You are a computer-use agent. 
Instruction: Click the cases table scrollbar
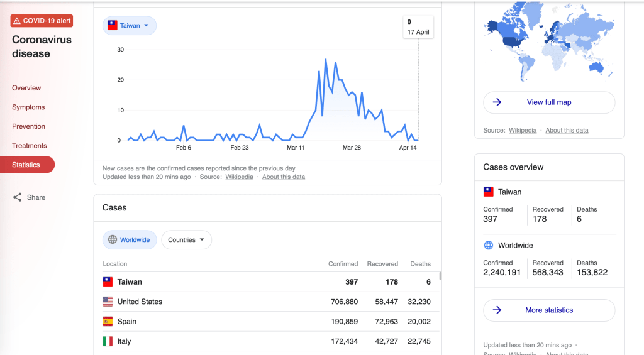pos(440,276)
